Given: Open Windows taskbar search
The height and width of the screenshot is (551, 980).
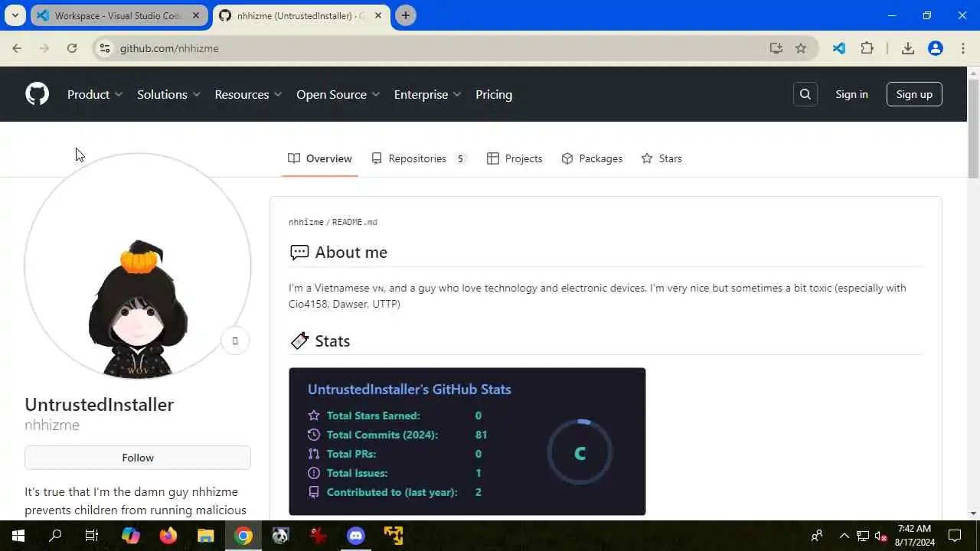Looking at the screenshot, I should [55, 536].
